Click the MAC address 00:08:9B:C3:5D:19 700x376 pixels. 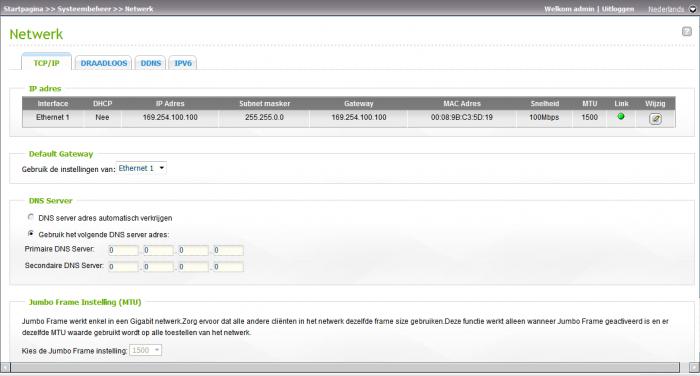(462, 117)
